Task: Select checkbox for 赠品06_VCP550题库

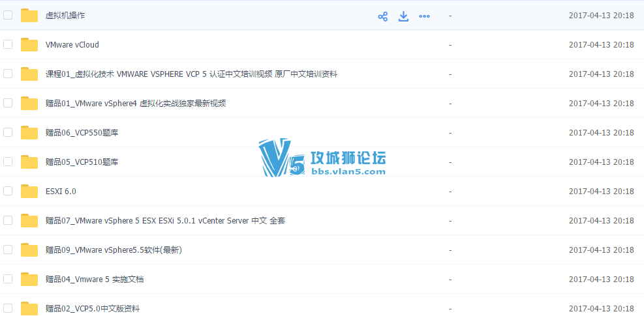Action: (x=8, y=132)
